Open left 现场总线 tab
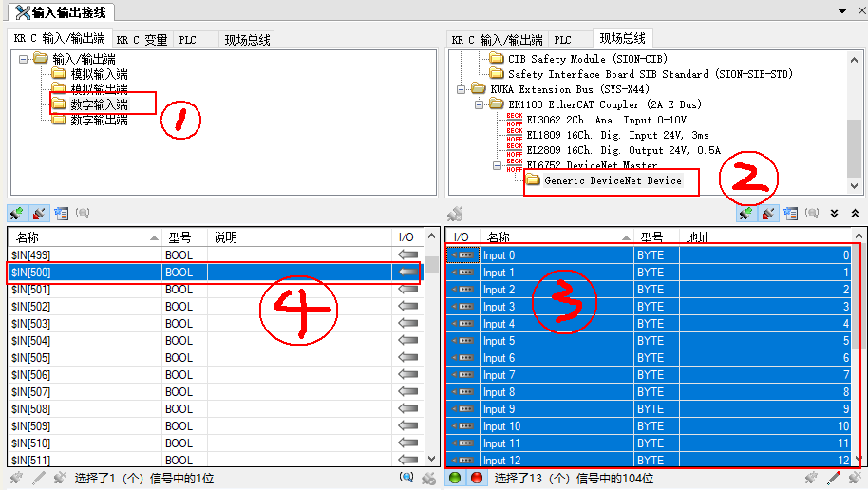 pyautogui.click(x=247, y=40)
